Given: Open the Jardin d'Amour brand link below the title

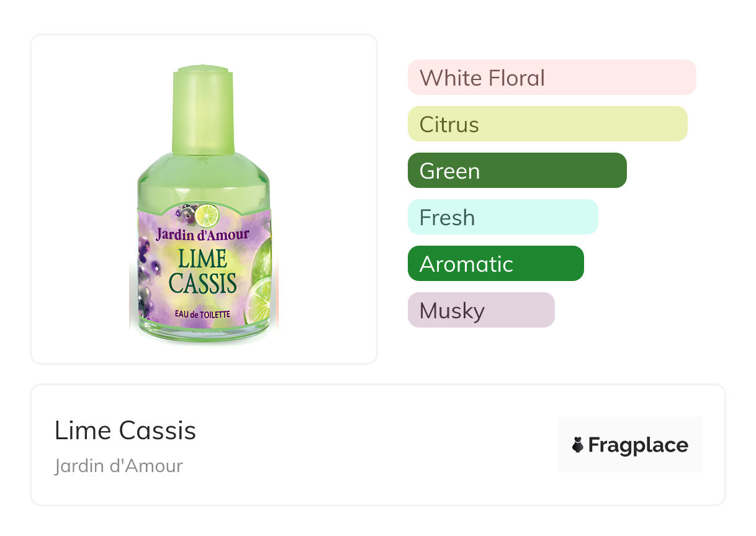Looking at the screenshot, I should pos(119,466).
